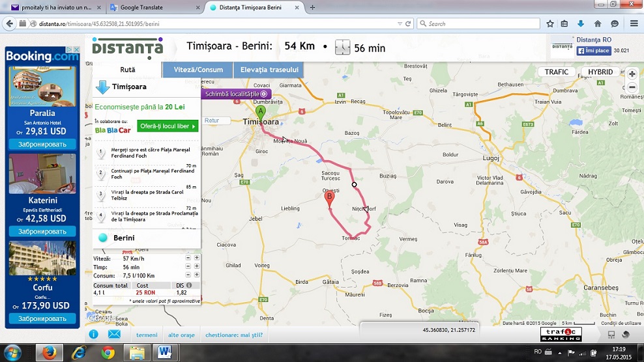644x362 pixels.
Task: Switch to the Viteză/Consum tab
Action: 198,70
